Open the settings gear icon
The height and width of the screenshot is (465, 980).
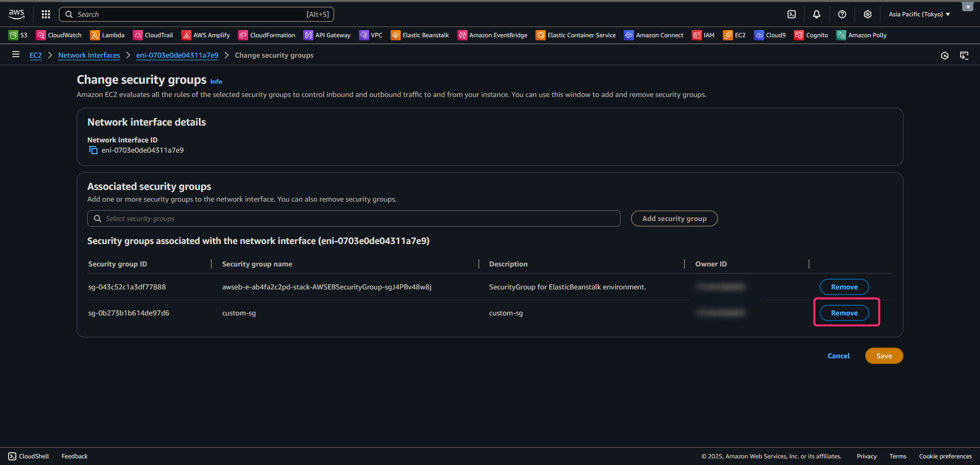click(x=868, y=14)
